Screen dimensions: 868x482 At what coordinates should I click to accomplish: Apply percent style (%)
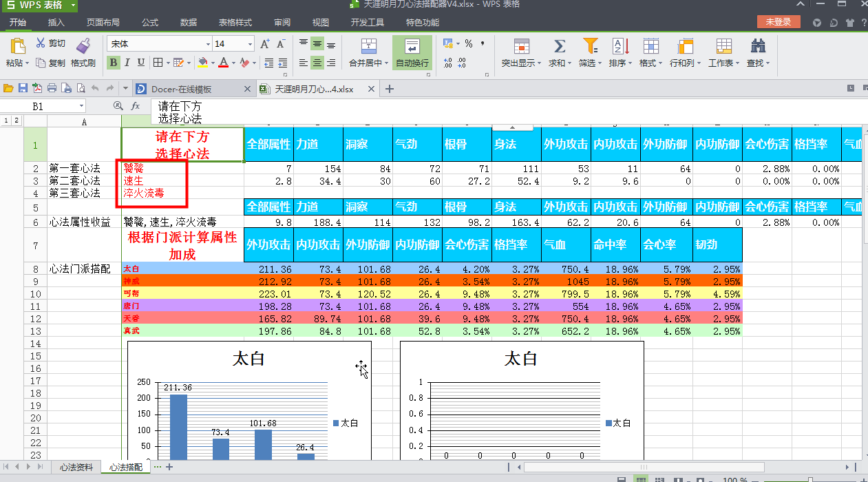tap(468, 43)
